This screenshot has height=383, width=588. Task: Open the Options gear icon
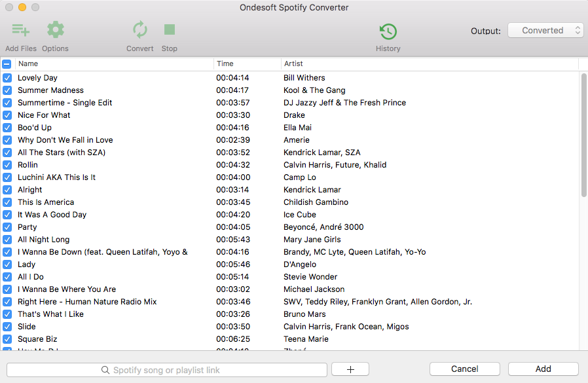point(55,30)
